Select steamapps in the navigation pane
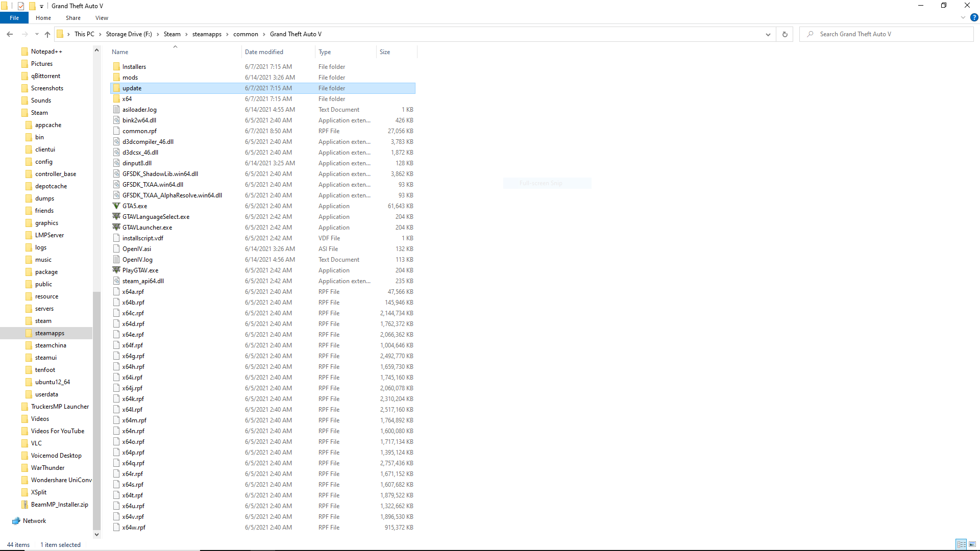The height and width of the screenshot is (551, 980). [49, 333]
